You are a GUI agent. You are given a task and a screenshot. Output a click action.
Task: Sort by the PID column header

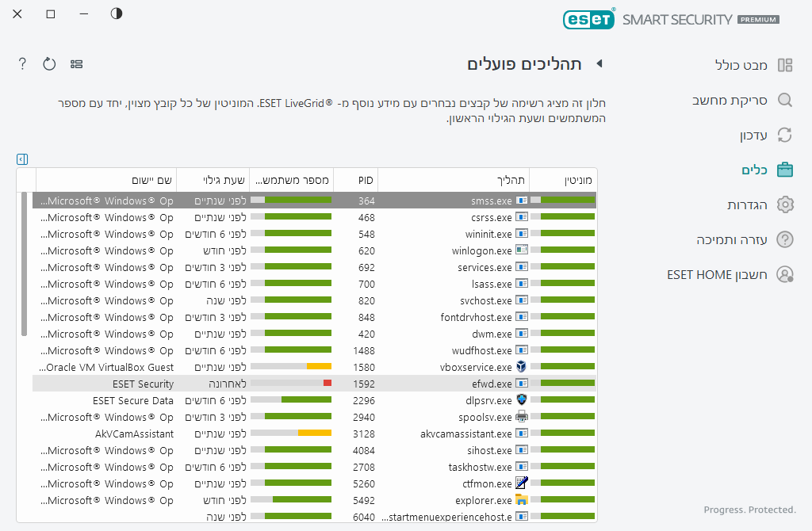[355, 181]
